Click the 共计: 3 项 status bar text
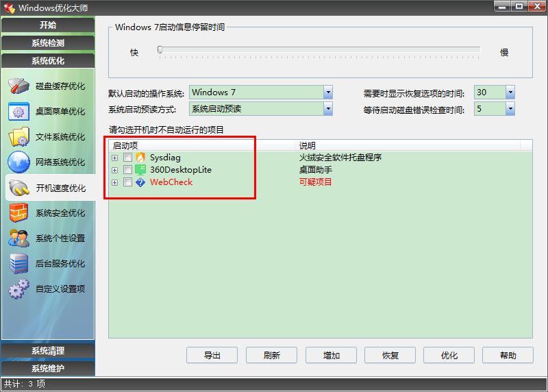Image resolution: width=548 pixels, height=392 pixels. click(25, 384)
